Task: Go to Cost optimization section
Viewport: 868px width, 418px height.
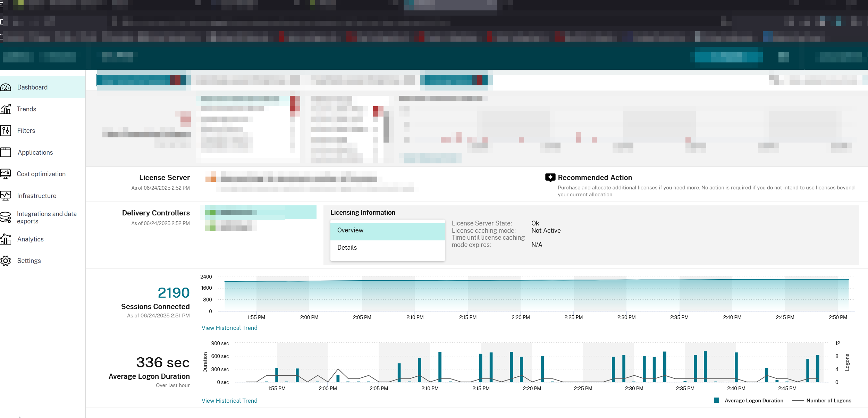Action: [x=41, y=174]
